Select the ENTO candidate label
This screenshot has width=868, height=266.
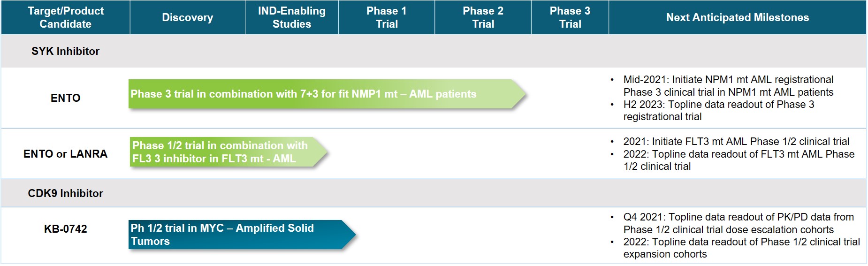click(x=65, y=98)
